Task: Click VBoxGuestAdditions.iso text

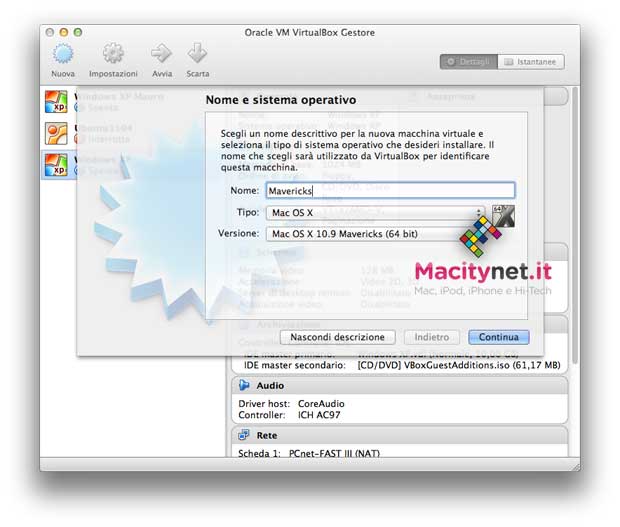Action: coord(456,365)
